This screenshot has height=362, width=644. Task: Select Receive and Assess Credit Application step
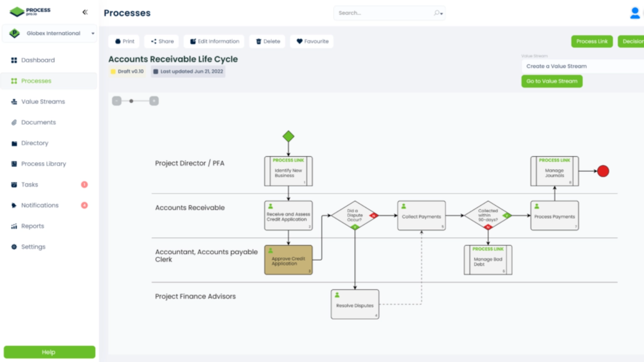pyautogui.click(x=288, y=215)
